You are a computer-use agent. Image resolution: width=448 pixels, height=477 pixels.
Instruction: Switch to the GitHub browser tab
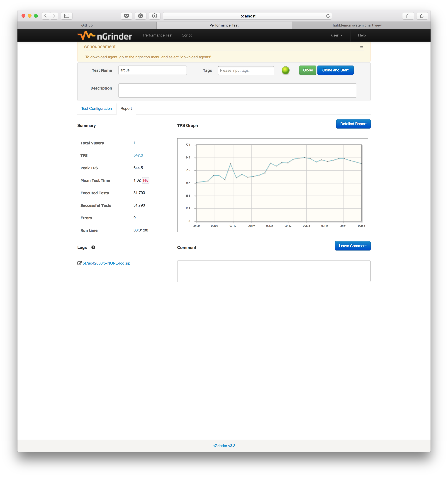[87, 25]
